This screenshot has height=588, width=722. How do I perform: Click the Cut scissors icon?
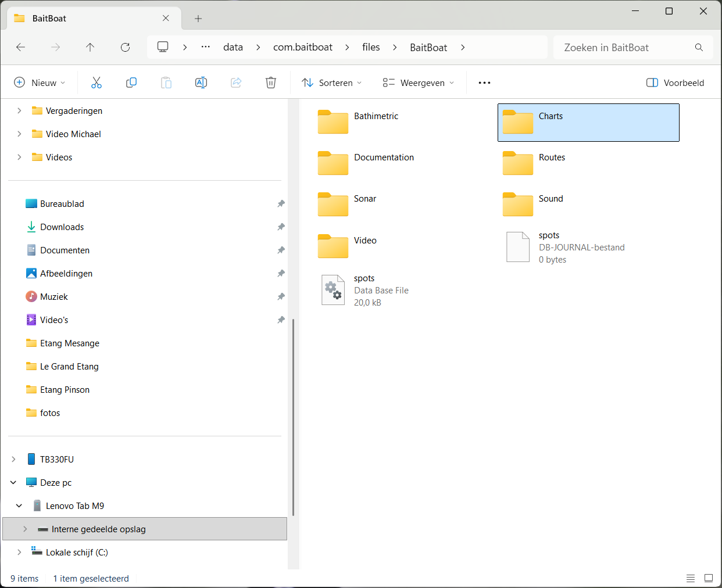pos(96,83)
